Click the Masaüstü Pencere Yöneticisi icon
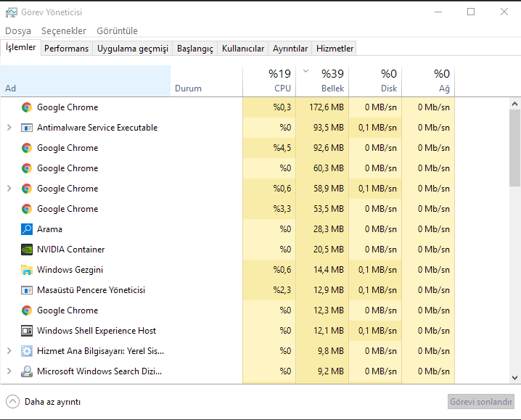The width and height of the screenshot is (521, 420). pyautogui.click(x=27, y=290)
